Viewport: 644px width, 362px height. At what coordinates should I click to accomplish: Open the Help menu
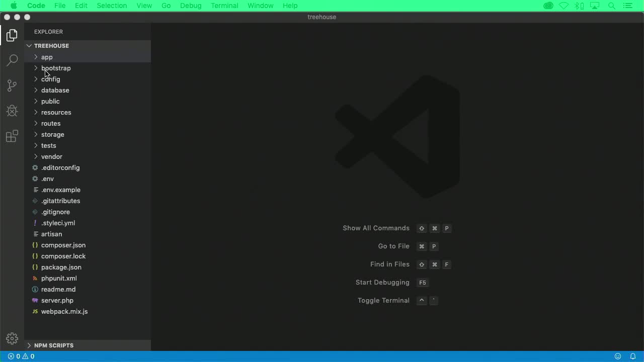(290, 6)
